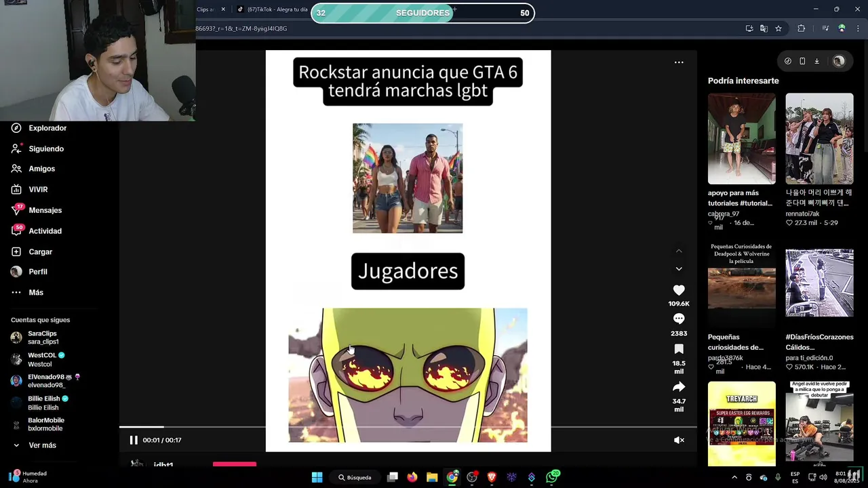The width and height of the screenshot is (868, 488).
Task: Pause the video
Action: [x=134, y=441]
